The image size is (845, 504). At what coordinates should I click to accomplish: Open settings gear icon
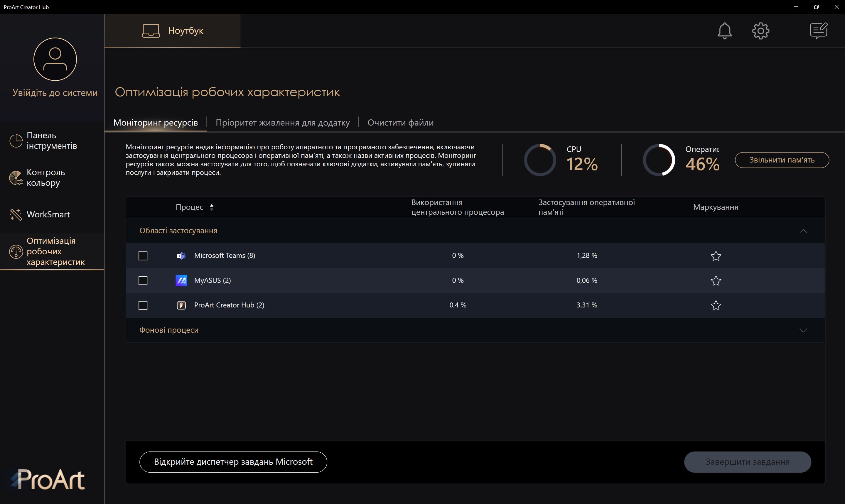(760, 31)
